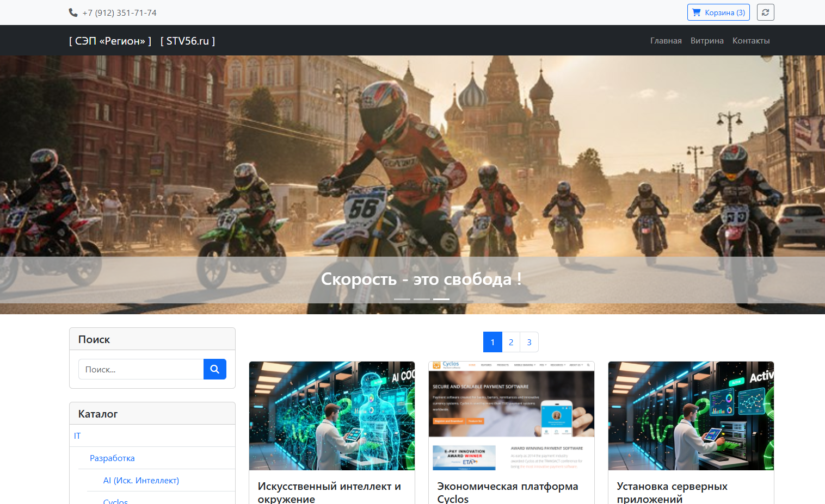The image size is (825, 504).
Task: Select the third carousel slide indicator
Action: 441,299
